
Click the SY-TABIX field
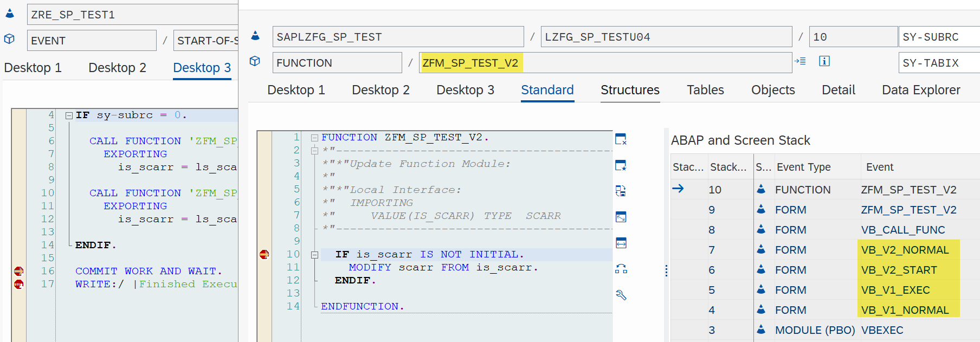pyautogui.click(x=939, y=63)
